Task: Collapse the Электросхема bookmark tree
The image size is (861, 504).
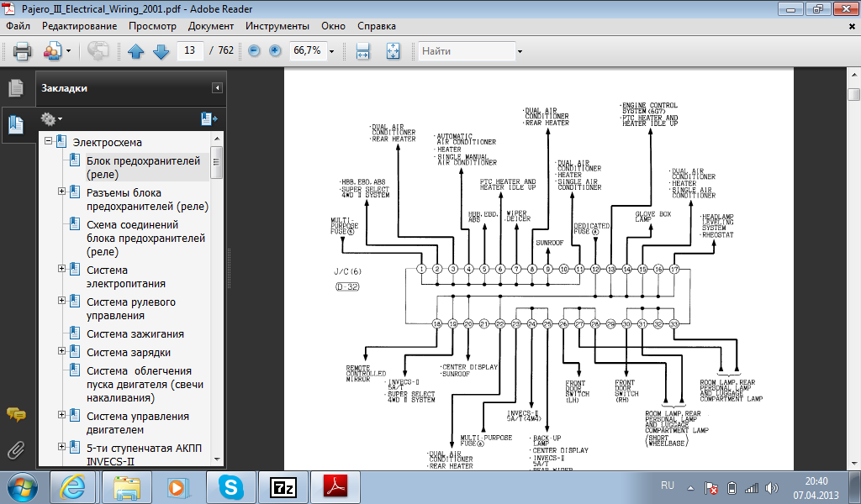Action: [49, 142]
